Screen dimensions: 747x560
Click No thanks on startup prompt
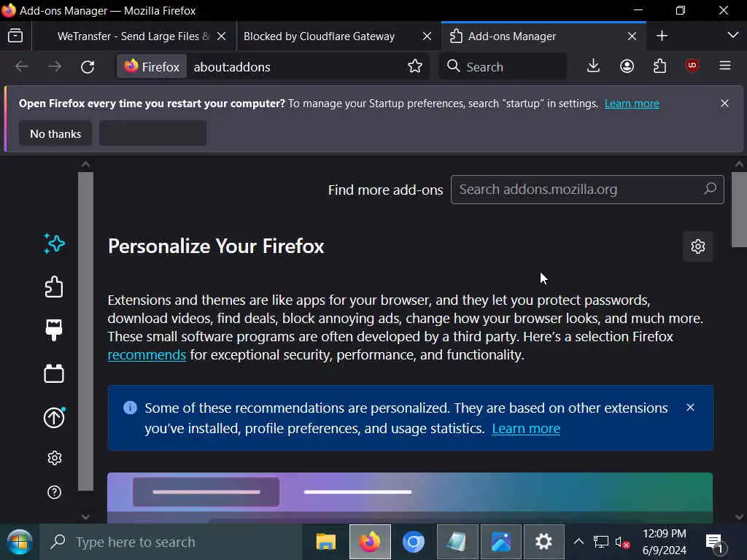pyautogui.click(x=55, y=133)
